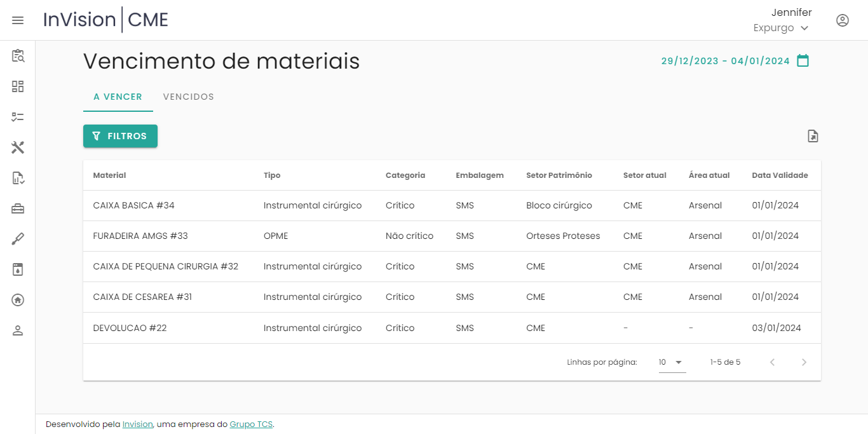Screen dimensions: 868x434
Task: Open the dashboard grid sidebar icon
Action: coord(18,86)
